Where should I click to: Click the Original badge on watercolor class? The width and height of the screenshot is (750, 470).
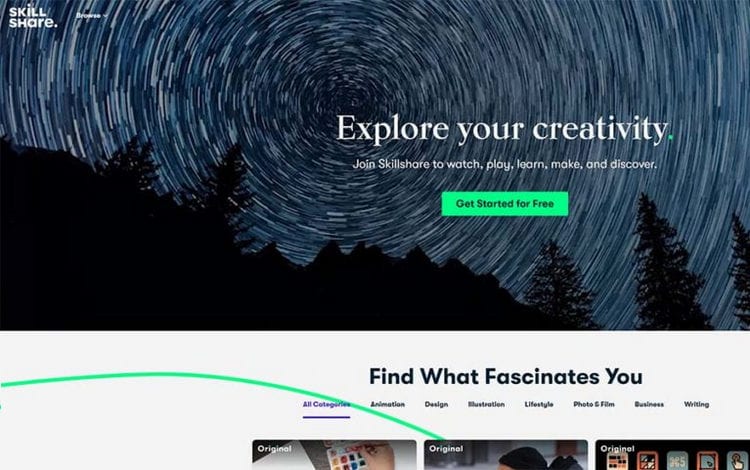coord(274,449)
